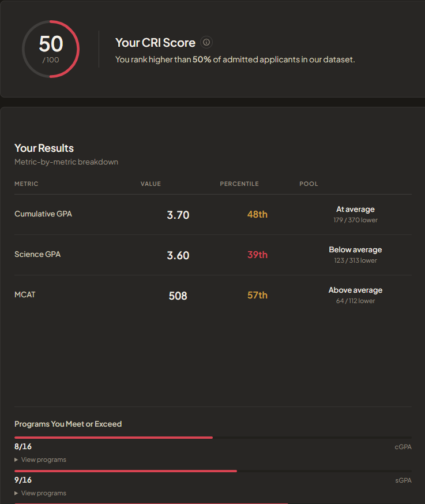The height and width of the screenshot is (504, 425).
Task: Click the Above average pool status
Action: 355,290
